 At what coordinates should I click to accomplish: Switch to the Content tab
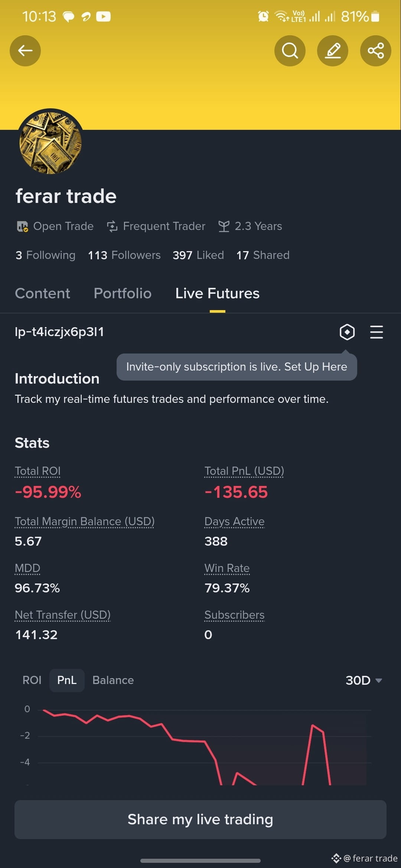(42, 293)
